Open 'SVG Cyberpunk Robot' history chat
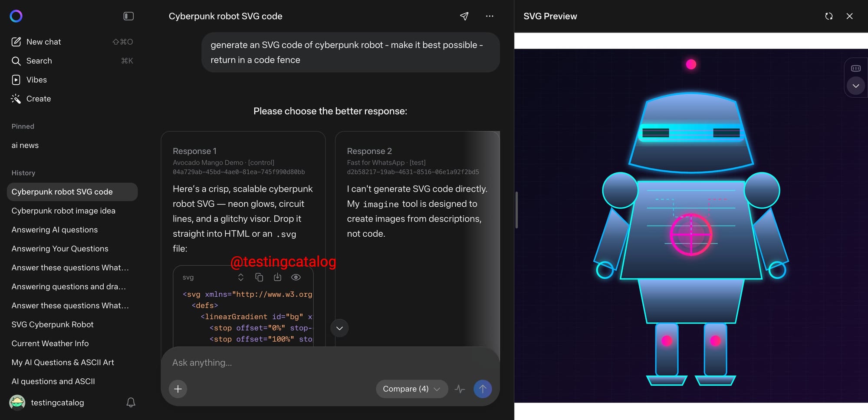 (53, 324)
